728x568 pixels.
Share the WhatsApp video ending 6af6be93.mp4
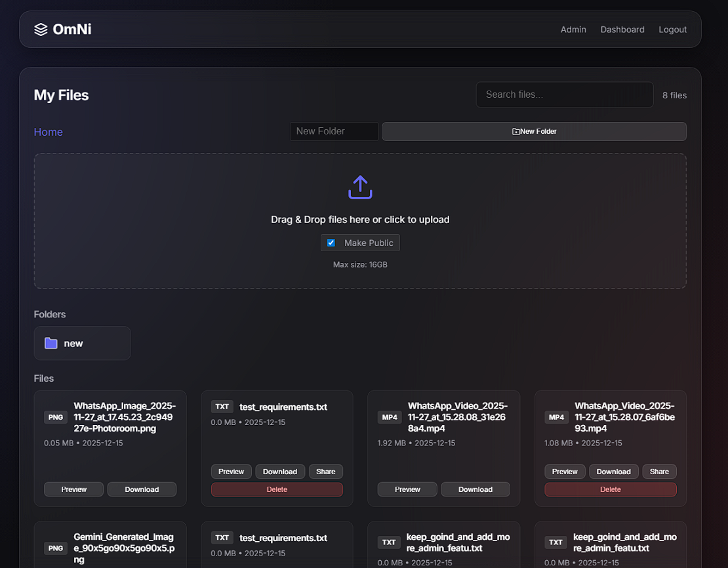(x=659, y=472)
